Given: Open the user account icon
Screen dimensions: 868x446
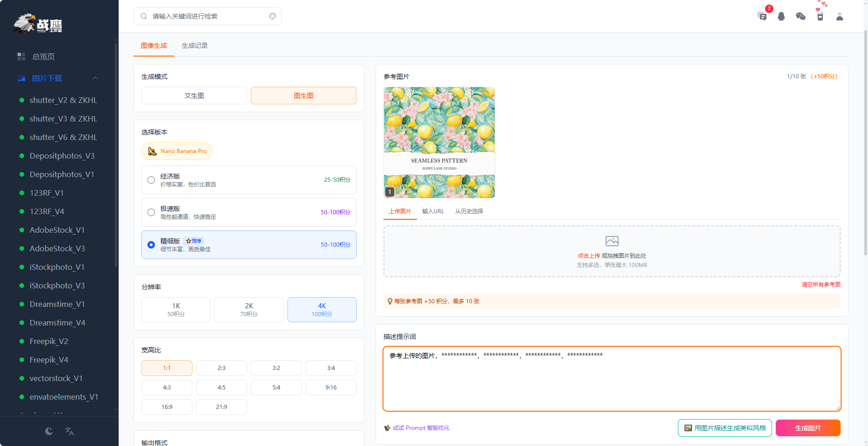Looking at the screenshot, I should (840, 17).
